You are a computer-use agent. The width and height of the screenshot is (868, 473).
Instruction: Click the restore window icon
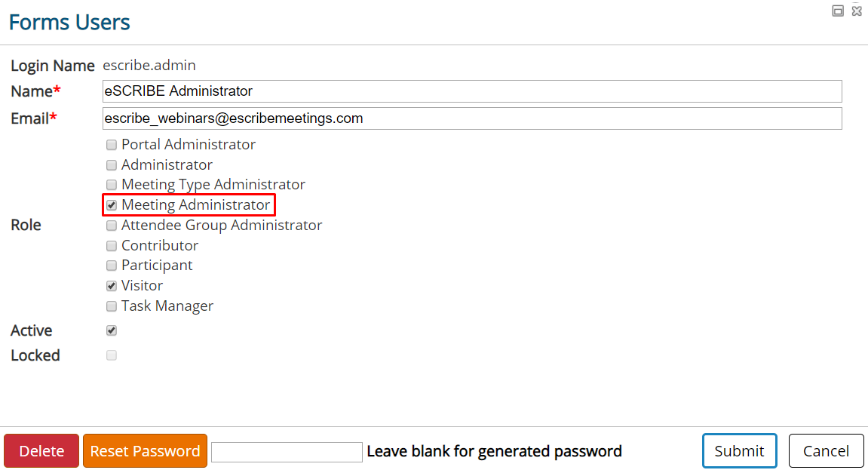[x=838, y=11]
